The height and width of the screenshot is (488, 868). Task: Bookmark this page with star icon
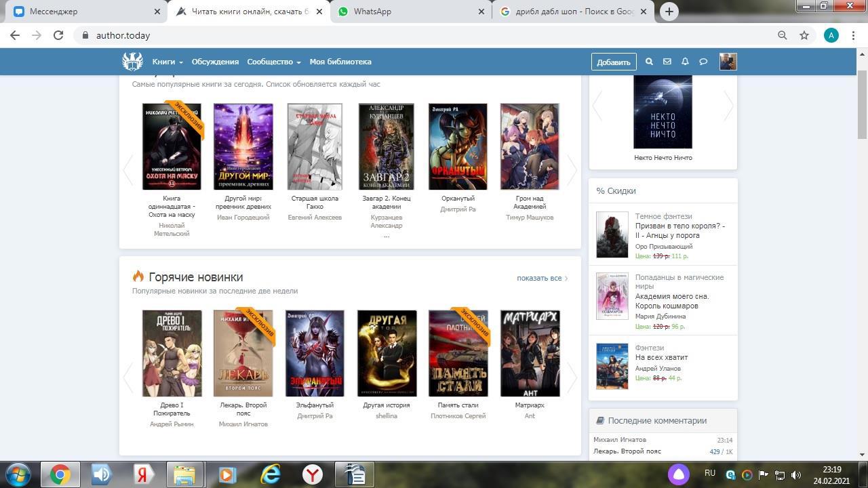(804, 35)
